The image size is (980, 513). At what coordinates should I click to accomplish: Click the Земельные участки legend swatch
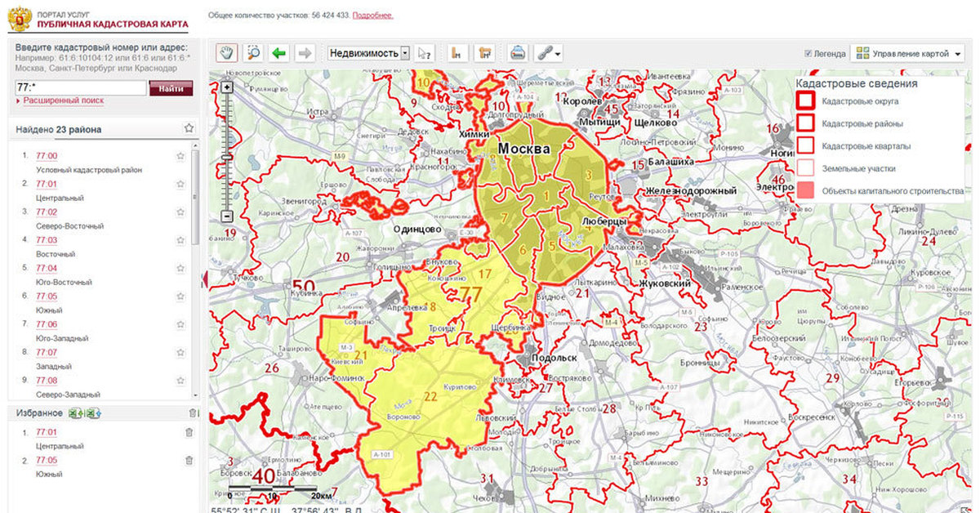pos(805,168)
